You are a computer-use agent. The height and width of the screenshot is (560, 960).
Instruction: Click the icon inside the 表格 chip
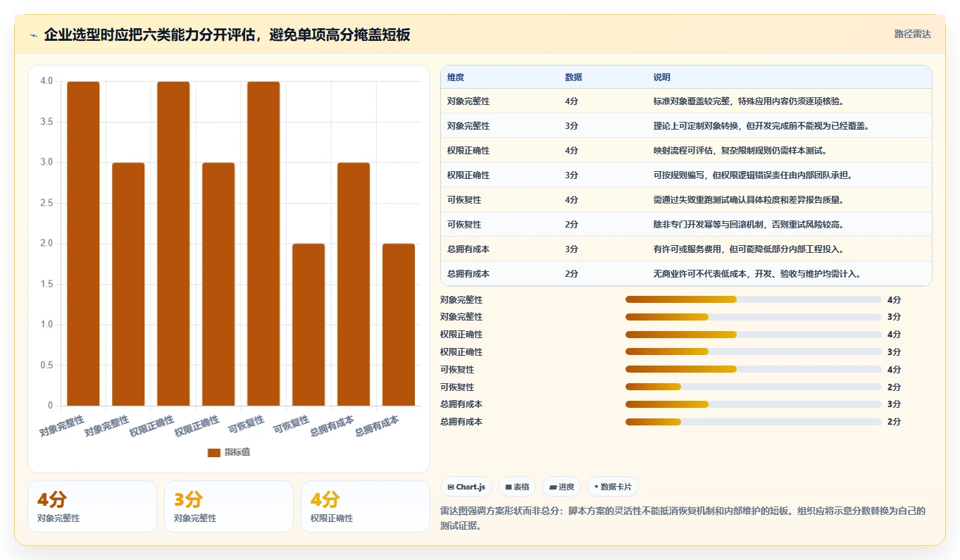[508, 487]
